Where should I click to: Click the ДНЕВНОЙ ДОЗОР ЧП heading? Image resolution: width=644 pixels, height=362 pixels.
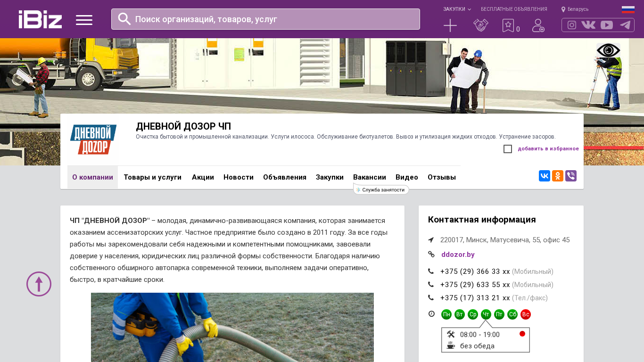coord(183,126)
